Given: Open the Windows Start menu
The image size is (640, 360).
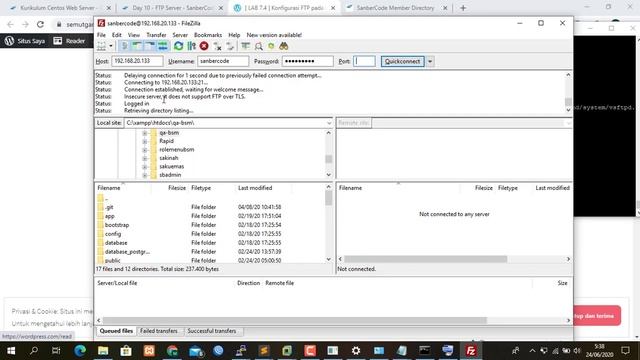Looking at the screenshot, I should (x=11, y=351).
